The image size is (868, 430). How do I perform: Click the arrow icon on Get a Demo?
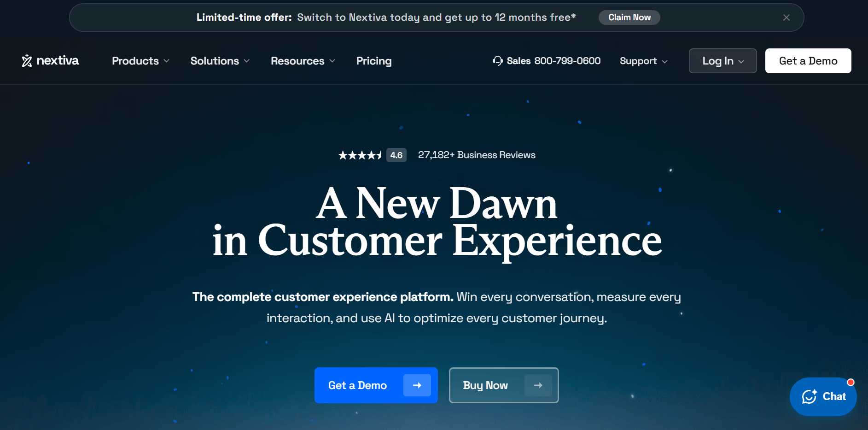(x=417, y=385)
